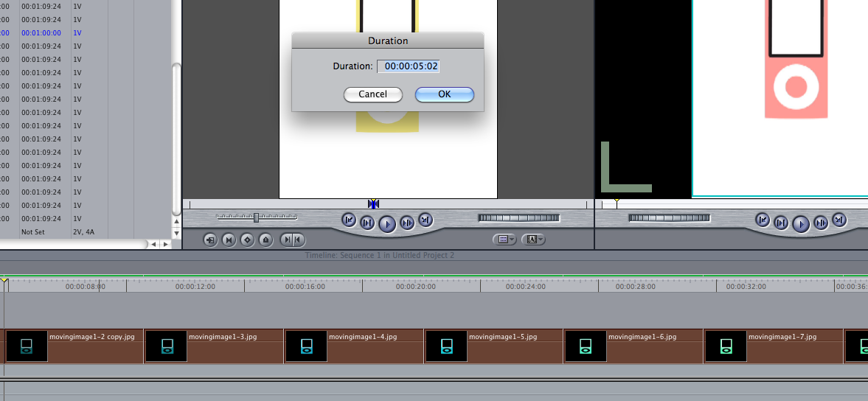Select the movingimage1-6.jpg clip in Timeline
The image size is (868, 401).
(x=633, y=346)
